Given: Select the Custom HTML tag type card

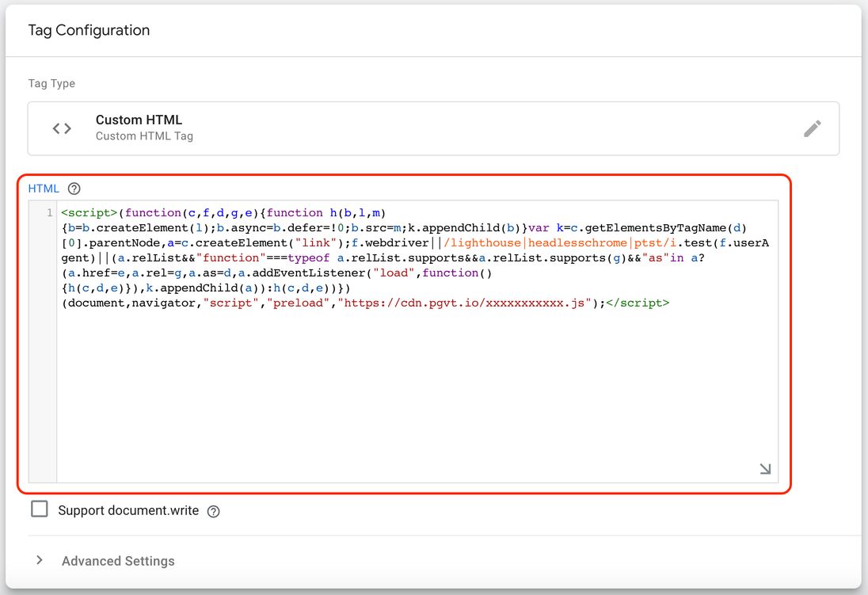Looking at the screenshot, I should click(432, 128).
